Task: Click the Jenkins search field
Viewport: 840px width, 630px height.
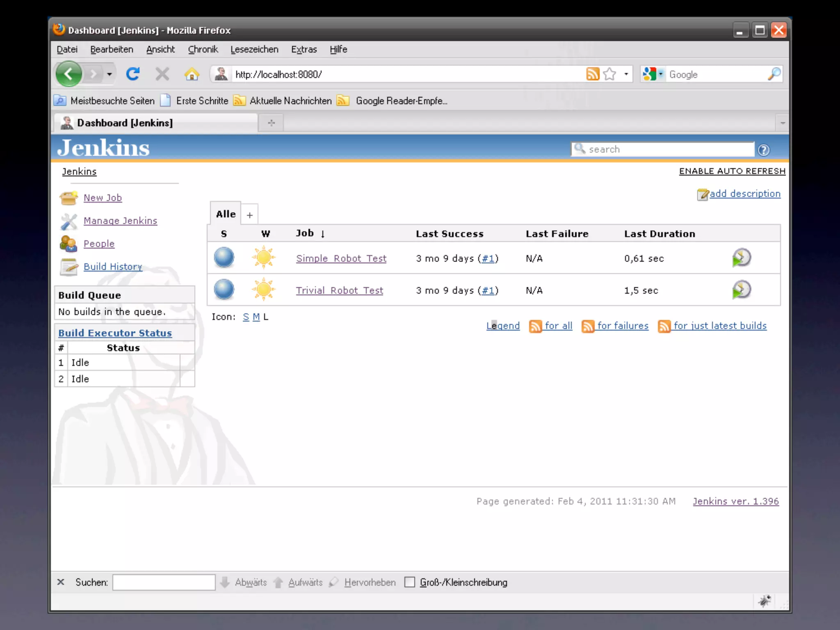Action: [x=669, y=149]
